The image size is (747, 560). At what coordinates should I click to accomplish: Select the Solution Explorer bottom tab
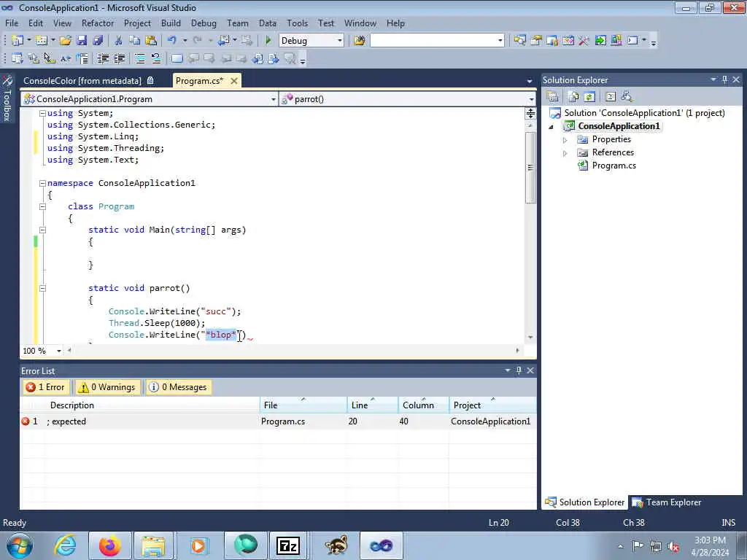[x=584, y=502]
